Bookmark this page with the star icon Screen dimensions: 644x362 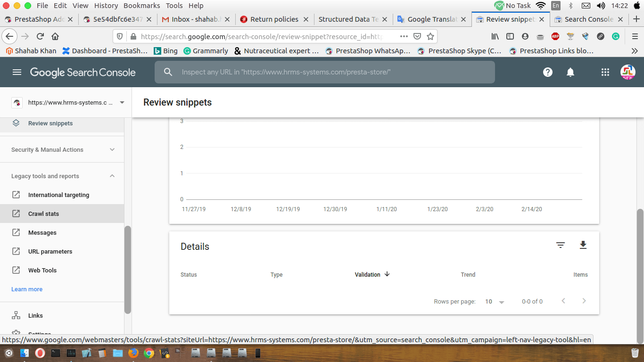pyautogui.click(x=430, y=36)
